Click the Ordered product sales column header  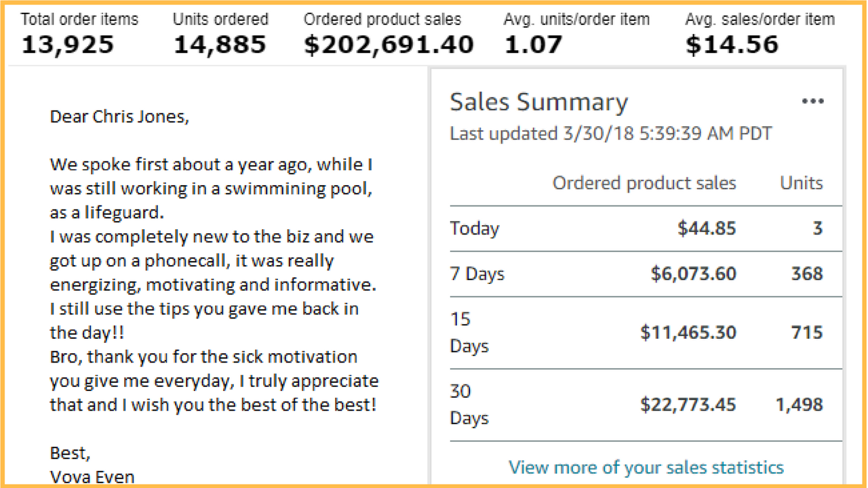coord(644,183)
